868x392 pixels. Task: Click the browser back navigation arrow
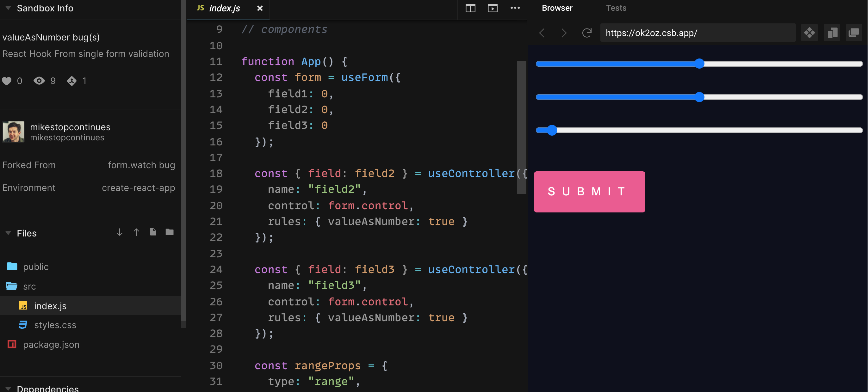click(x=542, y=33)
